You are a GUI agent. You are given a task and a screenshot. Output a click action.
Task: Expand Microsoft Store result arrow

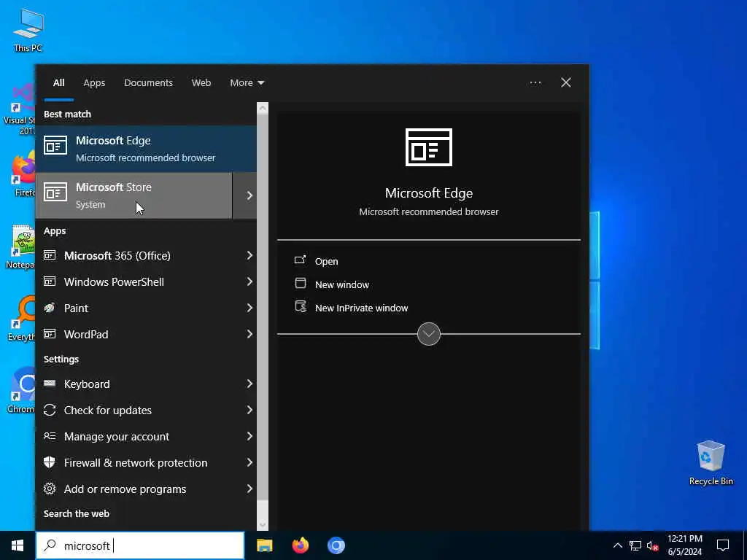point(249,195)
